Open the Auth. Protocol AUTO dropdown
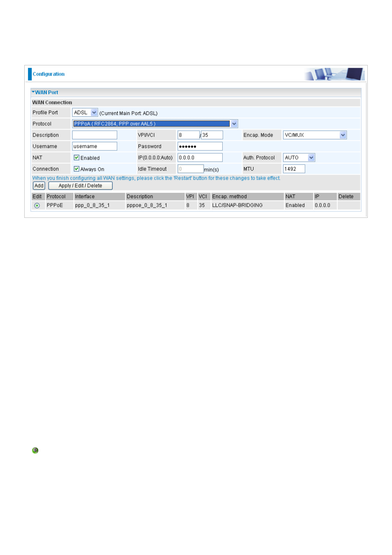The width and height of the screenshot is (392, 555). point(299,158)
